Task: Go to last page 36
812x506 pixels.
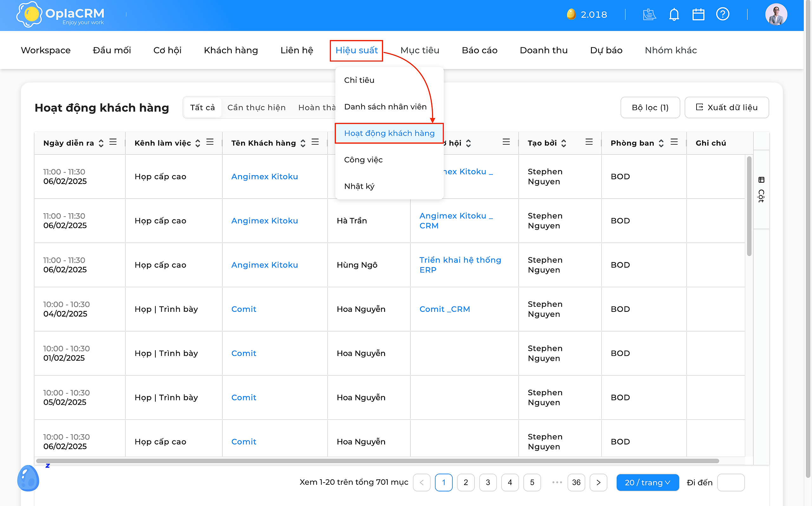Action: tap(576, 482)
